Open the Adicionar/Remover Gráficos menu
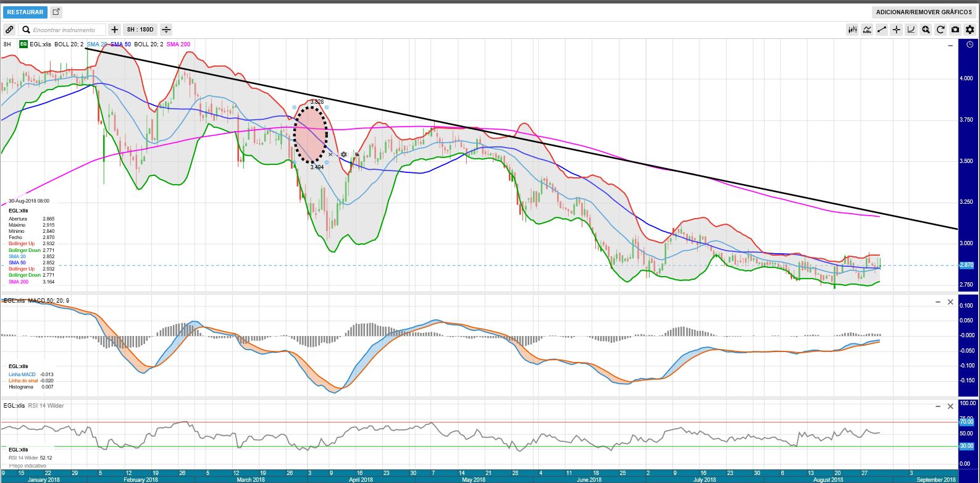Image resolution: width=980 pixels, height=483 pixels. 924,12
